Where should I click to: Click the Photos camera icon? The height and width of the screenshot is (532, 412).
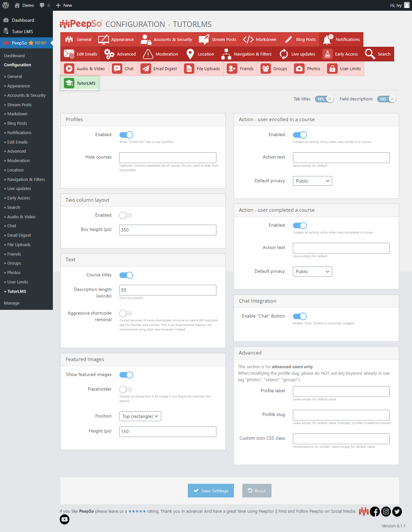(x=299, y=69)
